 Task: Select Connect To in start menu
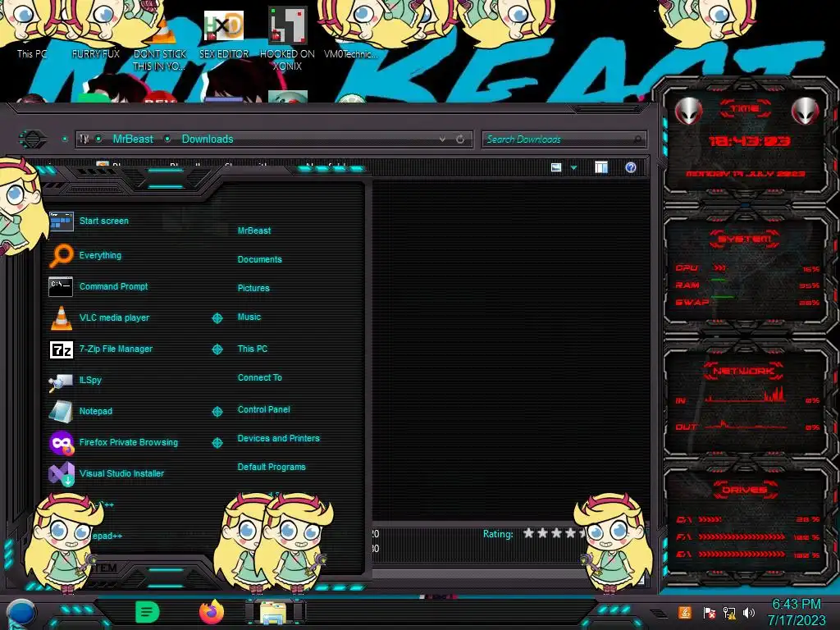[x=259, y=377]
